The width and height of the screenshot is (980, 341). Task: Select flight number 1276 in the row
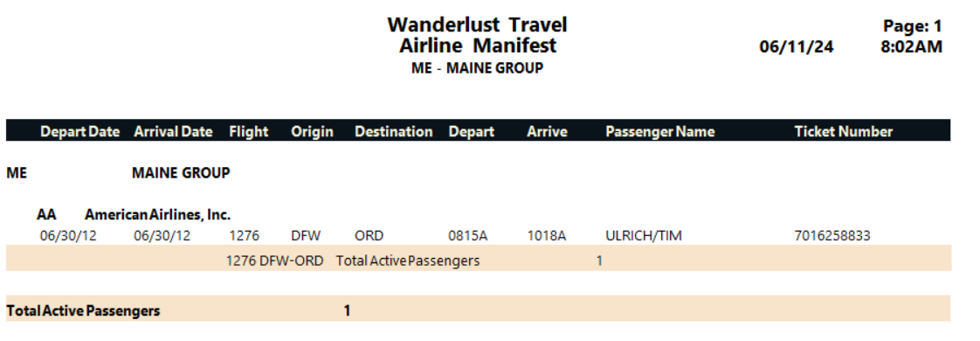[245, 236]
